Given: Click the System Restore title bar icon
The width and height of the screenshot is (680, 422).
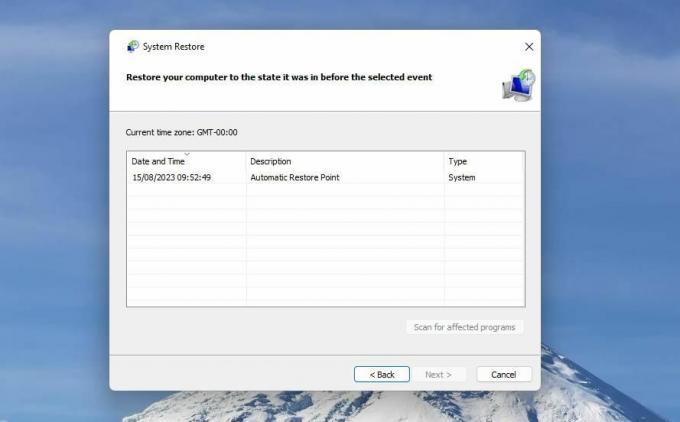Looking at the screenshot, I should (x=133, y=46).
